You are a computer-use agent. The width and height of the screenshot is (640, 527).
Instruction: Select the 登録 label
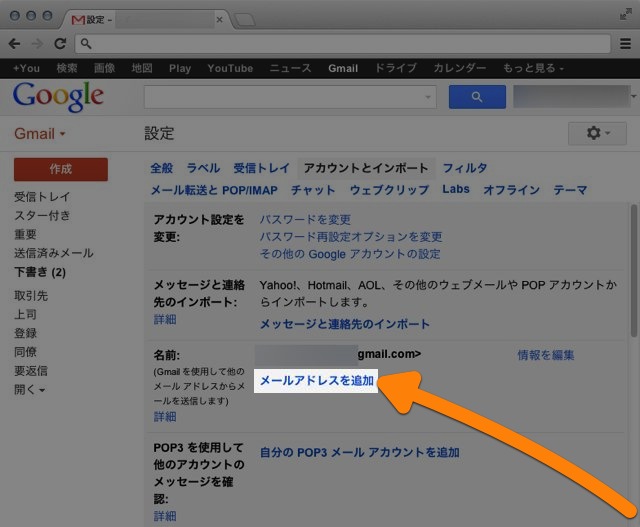[x=25, y=333]
